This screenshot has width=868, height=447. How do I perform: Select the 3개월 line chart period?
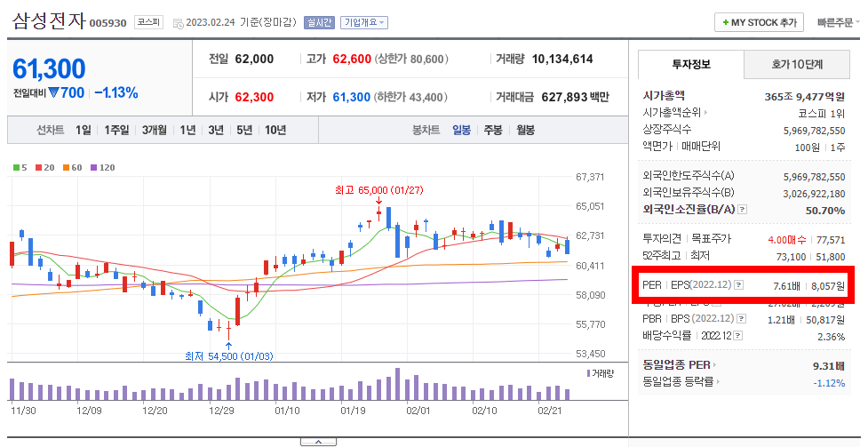[x=154, y=130]
